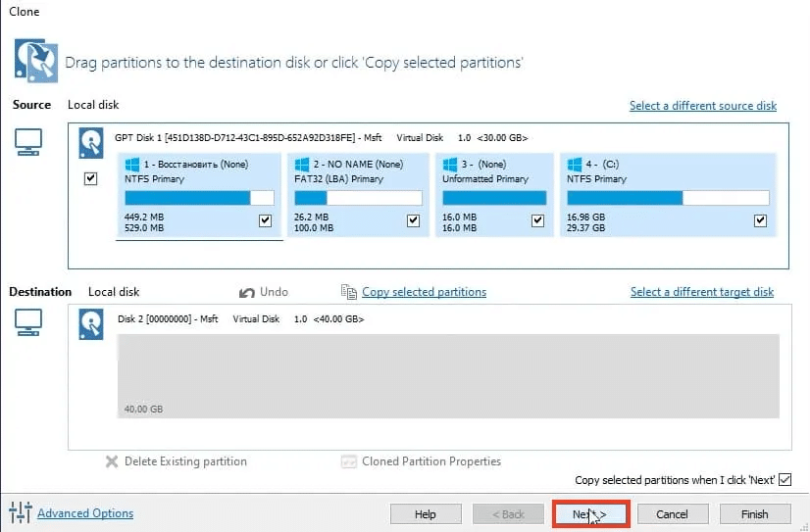Click the 'Copy selected partitions' link

[424, 292]
